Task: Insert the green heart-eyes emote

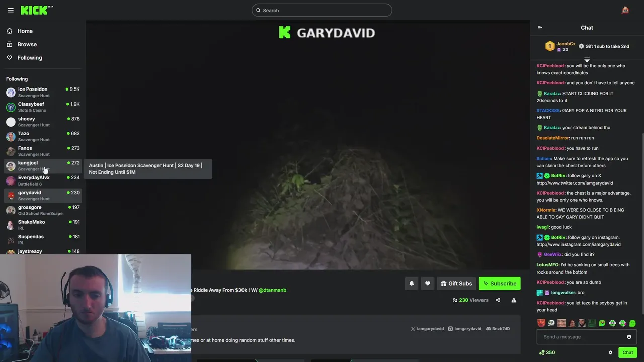Action: 602,323
